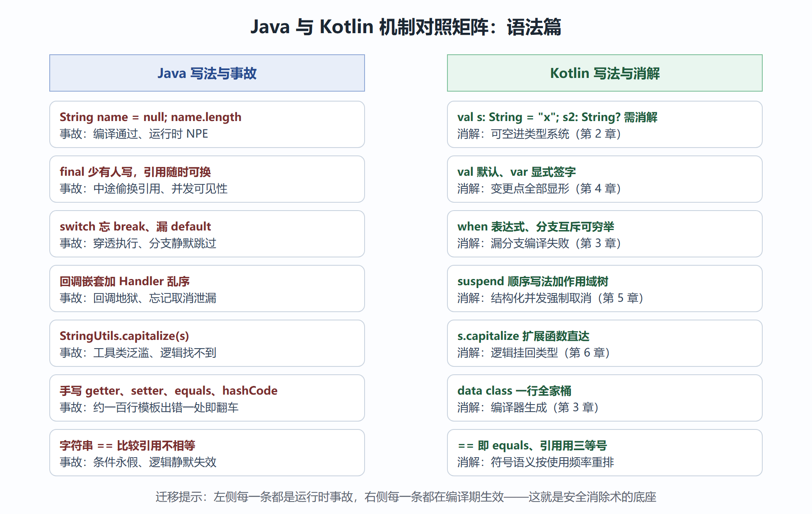This screenshot has width=812, height=514.
Task: Click 'StringUtils.capitalize(s)' heading
Action: click(x=124, y=336)
